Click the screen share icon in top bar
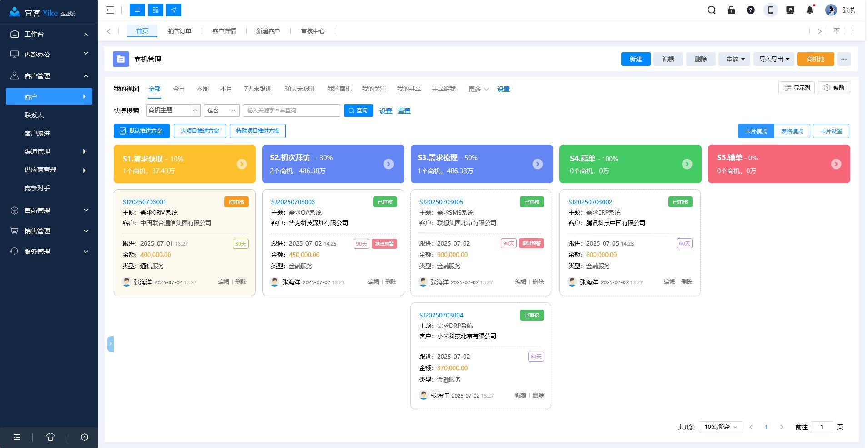This screenshot has width=868, height=448. pyautogui.click(x=790, y=10)
